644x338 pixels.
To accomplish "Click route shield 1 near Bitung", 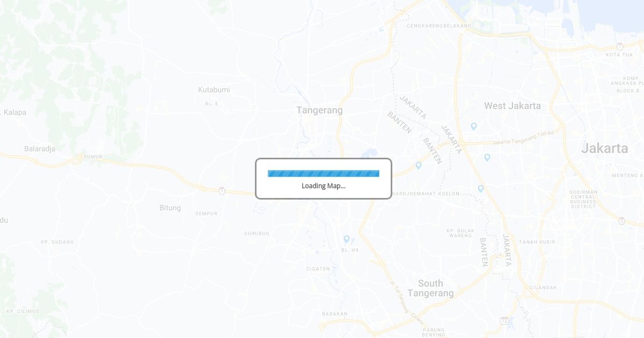I will [222, 190].
